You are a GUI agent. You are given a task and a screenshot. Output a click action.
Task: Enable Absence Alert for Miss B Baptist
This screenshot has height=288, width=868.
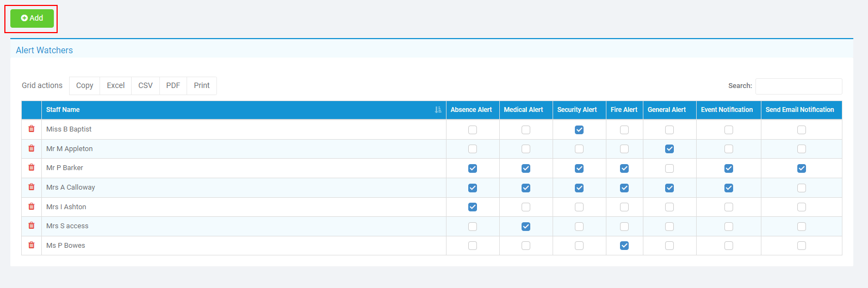473,130
